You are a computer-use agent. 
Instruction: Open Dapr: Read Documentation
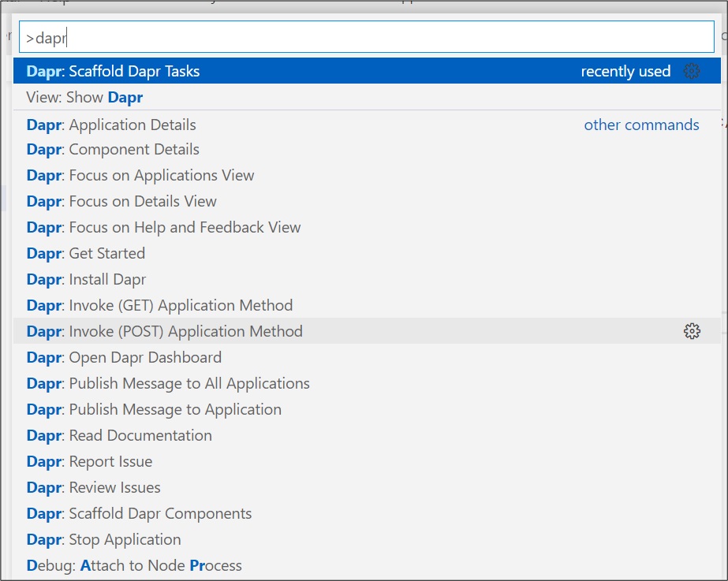(119, 435)
